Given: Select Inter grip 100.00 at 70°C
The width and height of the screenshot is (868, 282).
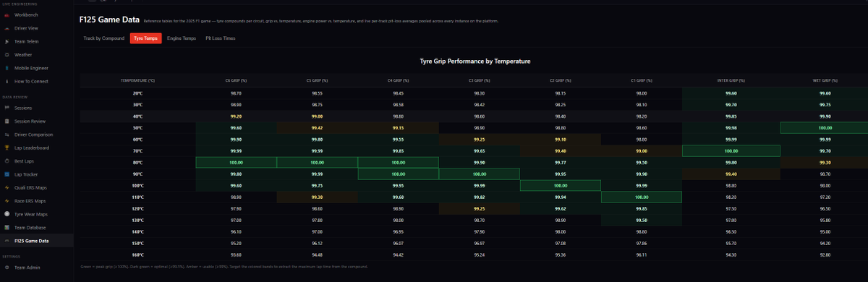Looking at the screenshot, I should coord(731,151).
